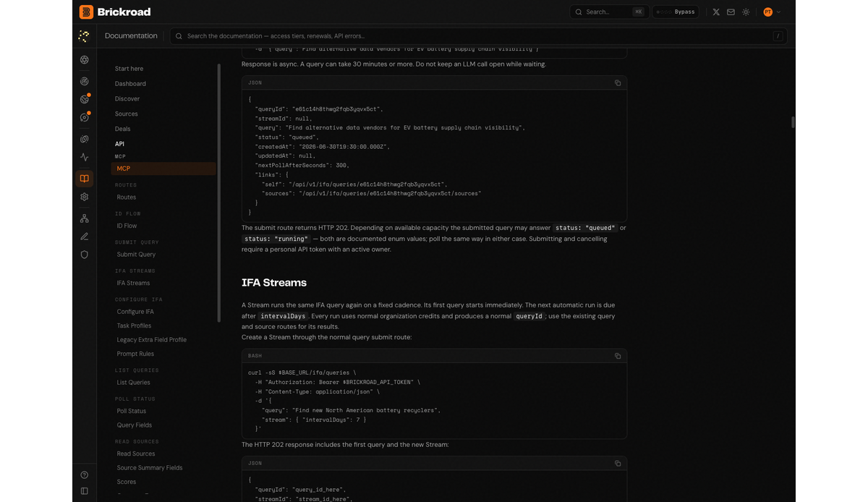Toggle the sun light/dark theme icon
Screen dimensions: 868x502
pos(746,12)
